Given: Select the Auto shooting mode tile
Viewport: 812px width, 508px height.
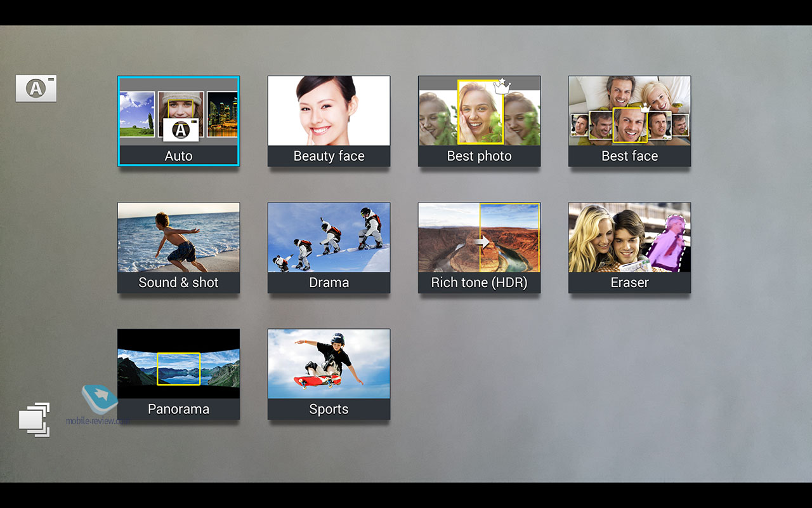Looking at the screenshot, I should click(x=178, y=121).
